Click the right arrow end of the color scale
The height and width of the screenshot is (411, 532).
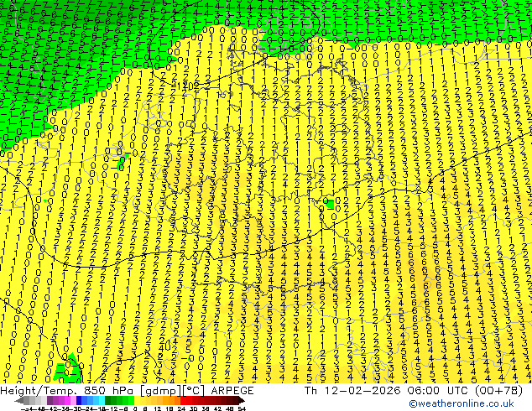tap(242, 400)
